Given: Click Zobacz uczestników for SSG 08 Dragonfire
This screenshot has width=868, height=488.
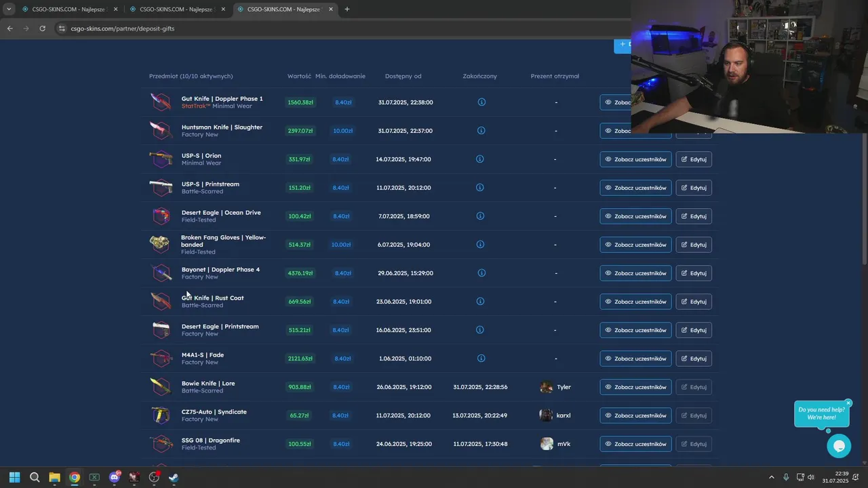Looking at the screenshot, I should pos(635,444).
